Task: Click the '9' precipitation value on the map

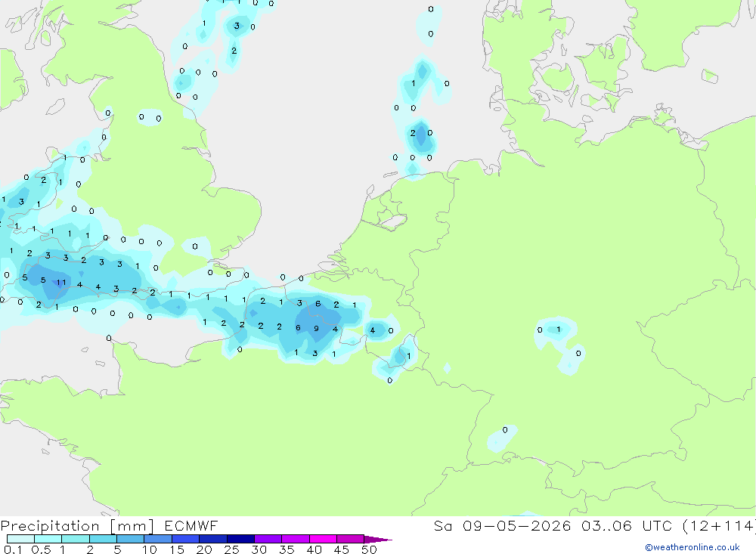Action: point(316,328)
